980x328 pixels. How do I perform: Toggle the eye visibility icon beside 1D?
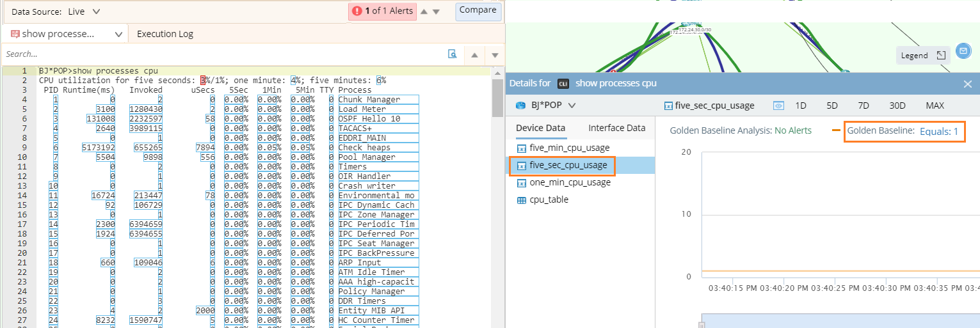tap(778, 105)
